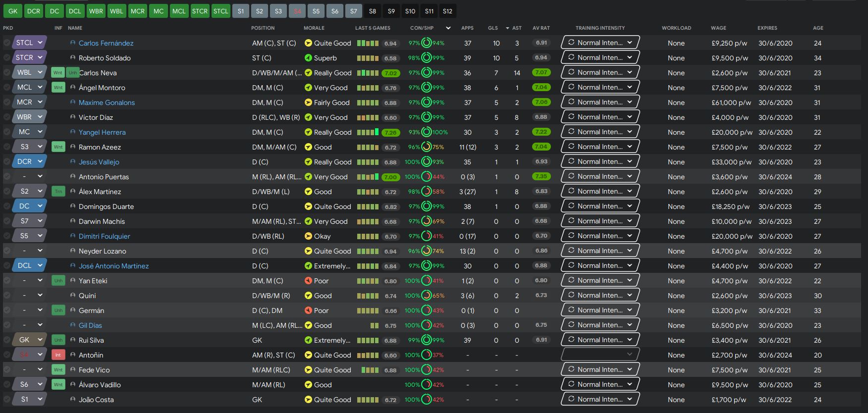Click the Wnt icon next to Ángel Montoro

click(58, 88)
